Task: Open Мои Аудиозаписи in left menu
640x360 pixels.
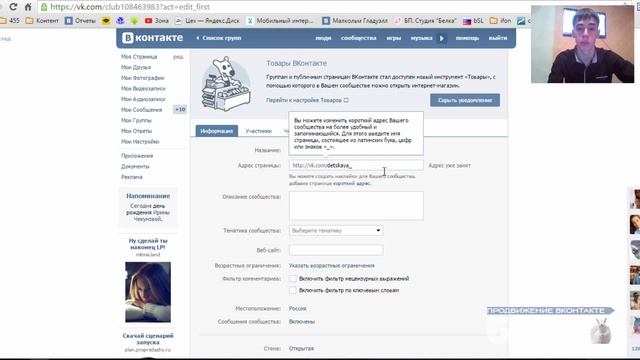Action: coord(143,99)
